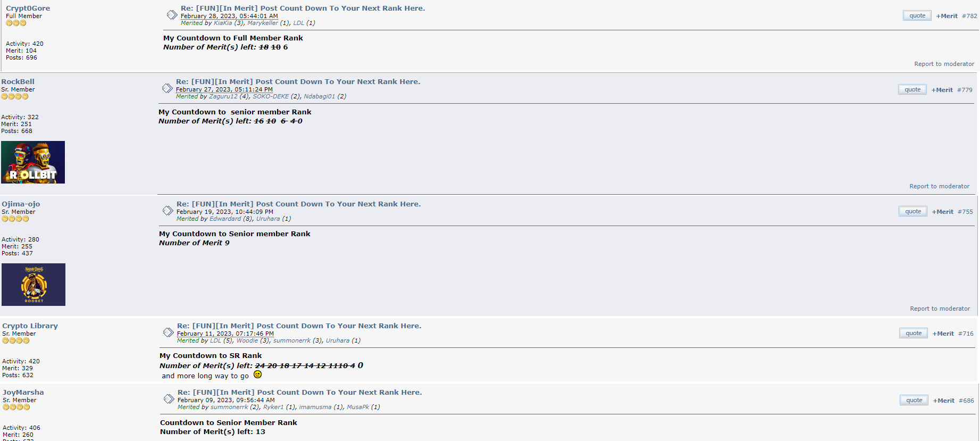Click post icon beside Crypt0Gore's reply
The height and width of the screenshot is (441, 980).
pyautogui.click(x=172, y=15)
